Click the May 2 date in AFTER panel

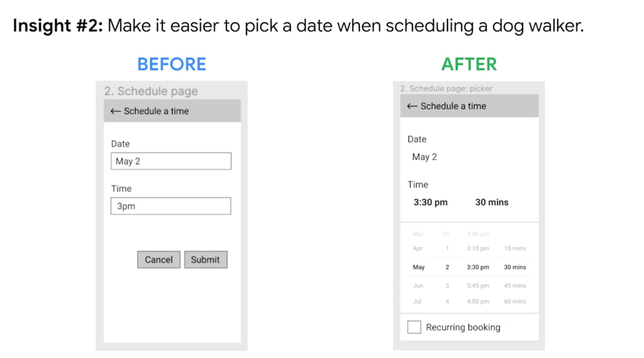pos(424,157)
